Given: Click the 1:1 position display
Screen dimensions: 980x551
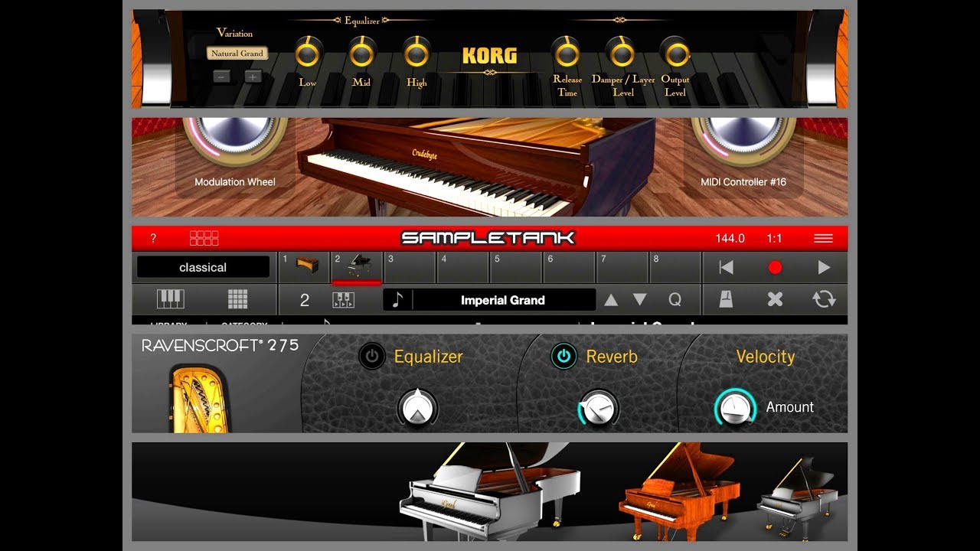Looking at the screenshot, I should [x=774, y=239].
